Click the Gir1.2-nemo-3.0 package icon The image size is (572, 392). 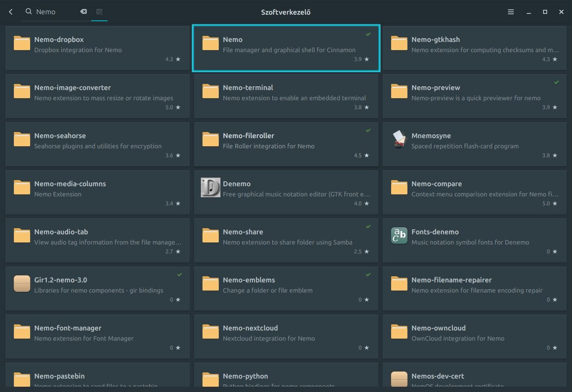click(22, 284)
